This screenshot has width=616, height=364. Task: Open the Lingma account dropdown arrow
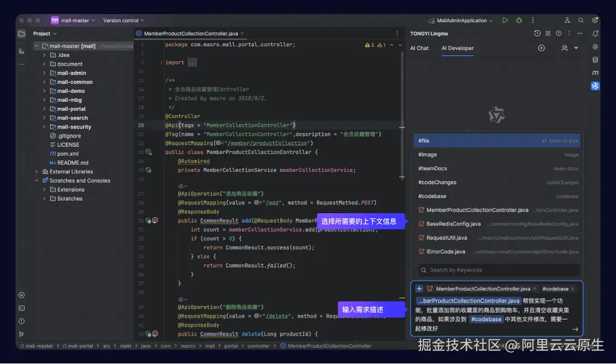point(576,48)
